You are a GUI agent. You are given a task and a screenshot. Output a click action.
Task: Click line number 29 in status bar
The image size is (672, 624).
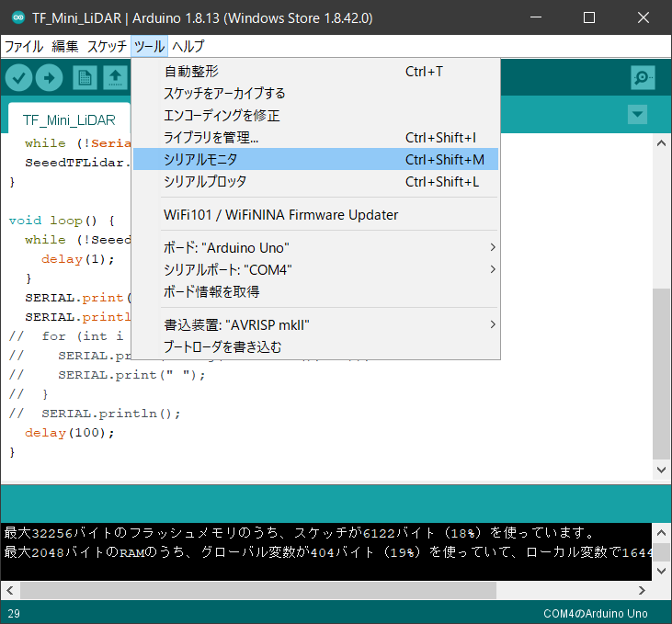pyautogui.click(x=14, y=614)
